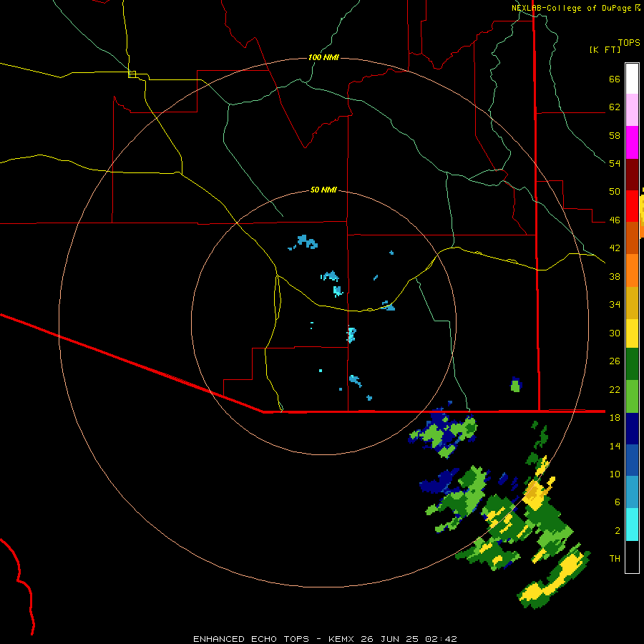Click the navy swatch between 18 and 14
This screenshot has height=644, width=644.
tap(632, 429)
